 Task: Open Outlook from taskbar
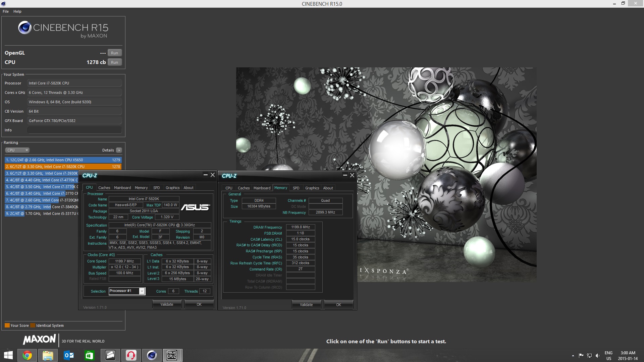click(x=69, y=355)
